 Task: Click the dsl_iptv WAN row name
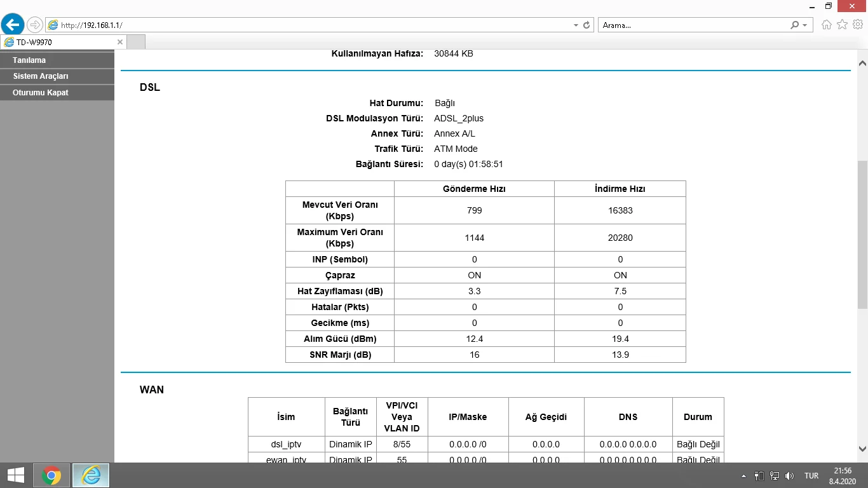(286, 444)
